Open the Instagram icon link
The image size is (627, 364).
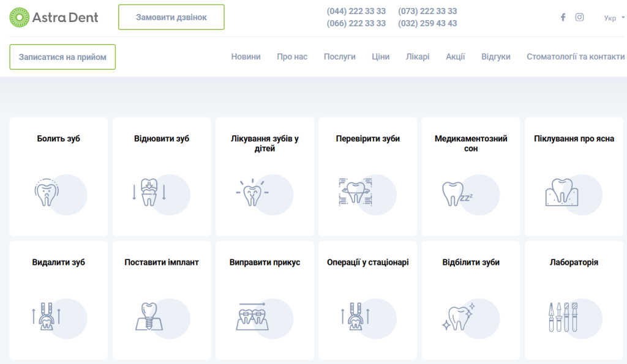(579, 17)
